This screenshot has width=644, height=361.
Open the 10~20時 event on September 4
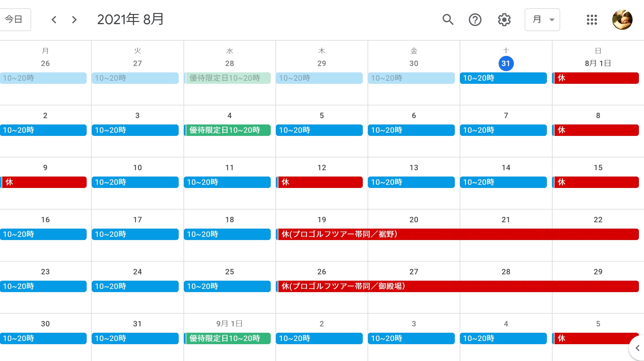(503, 338)
